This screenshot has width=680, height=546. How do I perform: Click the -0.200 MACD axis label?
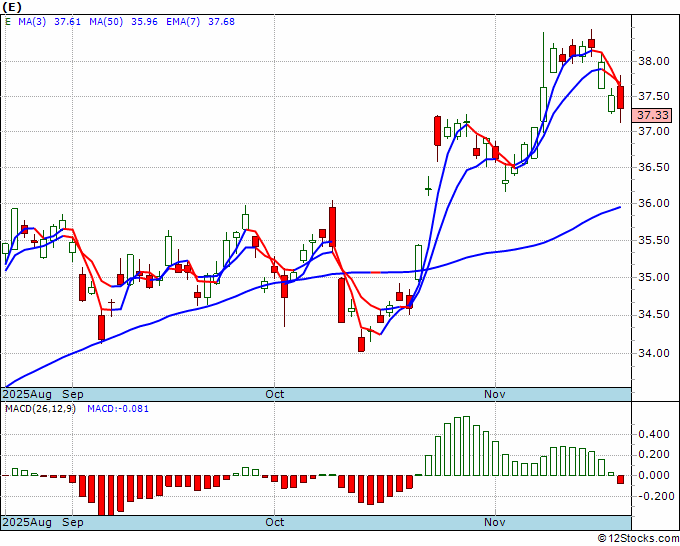coord(654,496)
